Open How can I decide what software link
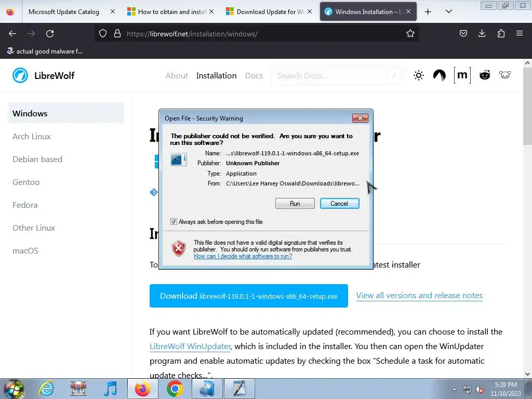532x399 pixels. [243, 256]
